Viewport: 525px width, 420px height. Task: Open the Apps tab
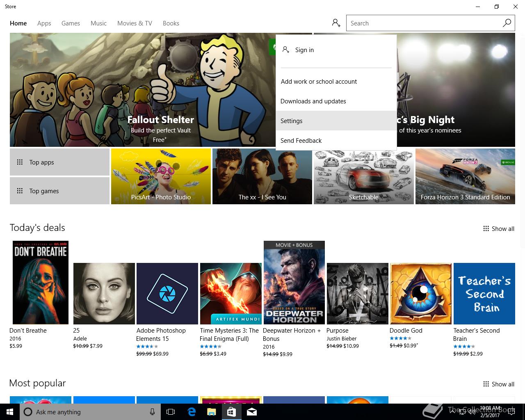pyautogui.click(x=44, y=23)
